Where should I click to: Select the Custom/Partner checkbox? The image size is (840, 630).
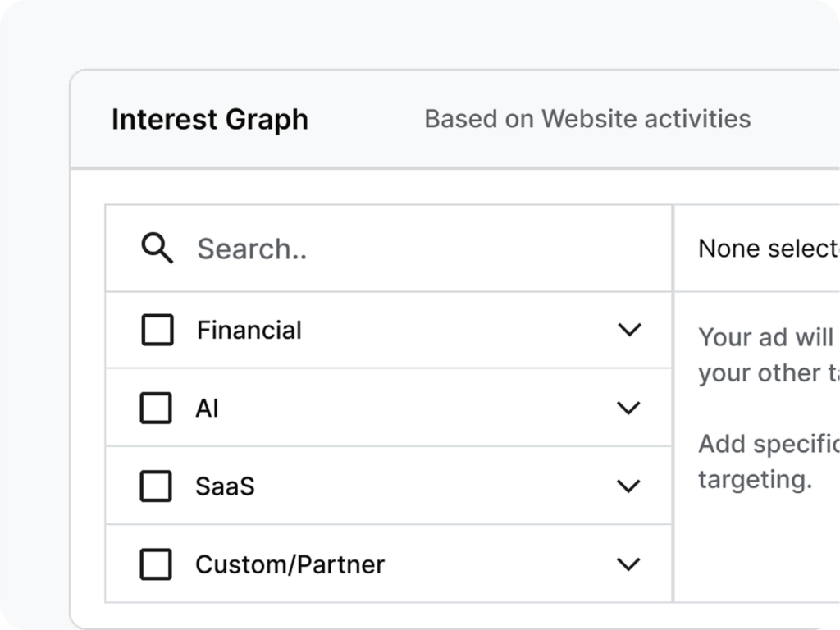[x=156, y=564]
